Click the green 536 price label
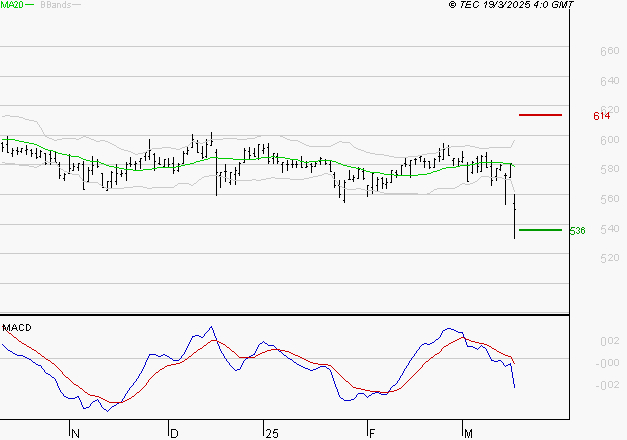 (x=577, y=231)
